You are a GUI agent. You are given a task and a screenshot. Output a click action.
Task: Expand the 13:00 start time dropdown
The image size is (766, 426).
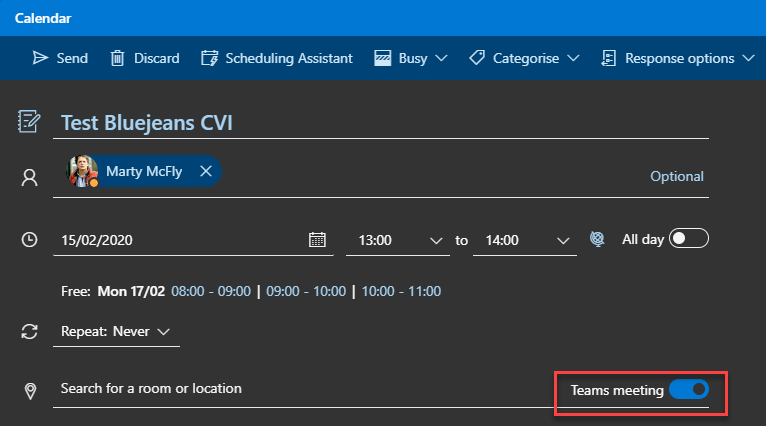tap(436, 241)
